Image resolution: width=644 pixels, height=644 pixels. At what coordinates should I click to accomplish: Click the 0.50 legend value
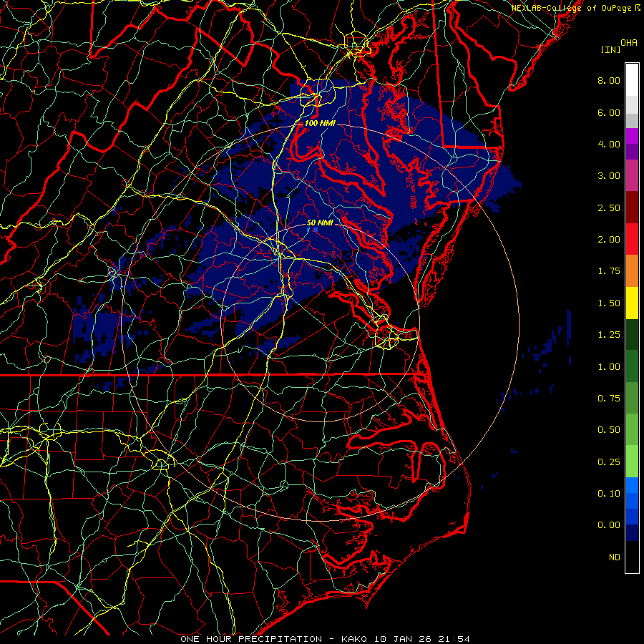(x=609, y=430)
